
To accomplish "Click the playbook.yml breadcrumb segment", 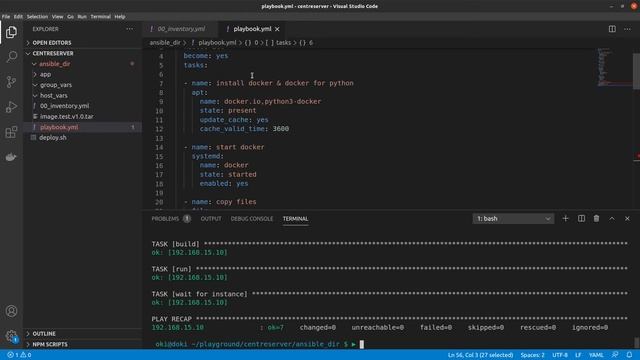I will (217, 42).
